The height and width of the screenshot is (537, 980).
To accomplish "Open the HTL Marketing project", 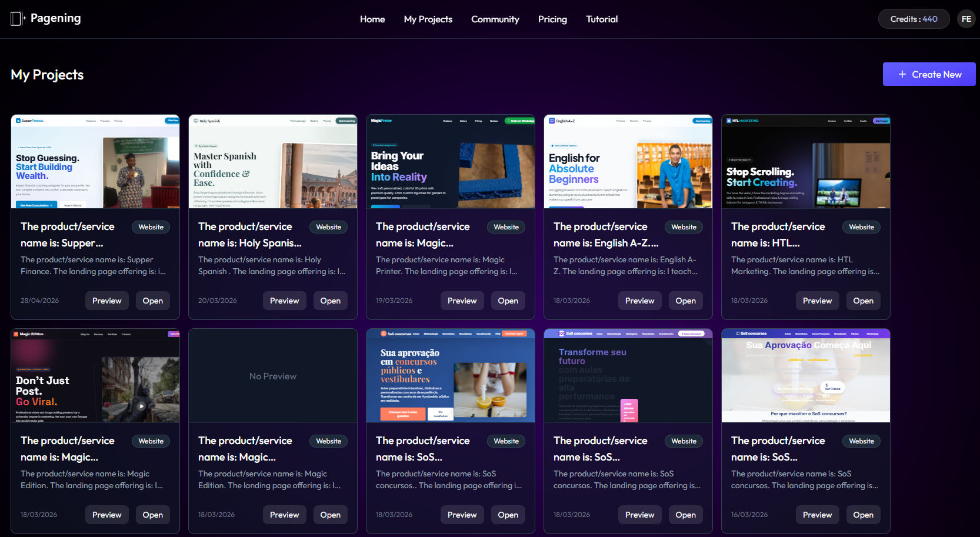I will 864,301.
